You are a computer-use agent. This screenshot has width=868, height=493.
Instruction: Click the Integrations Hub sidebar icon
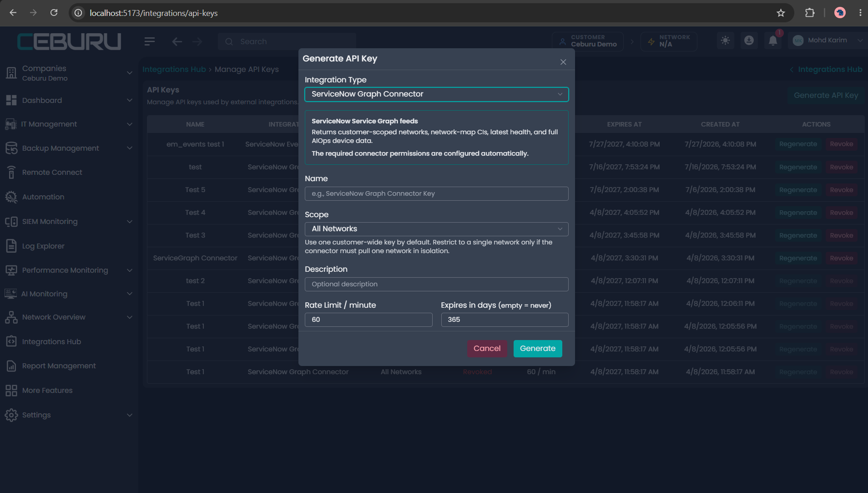(x=11, y=341)
